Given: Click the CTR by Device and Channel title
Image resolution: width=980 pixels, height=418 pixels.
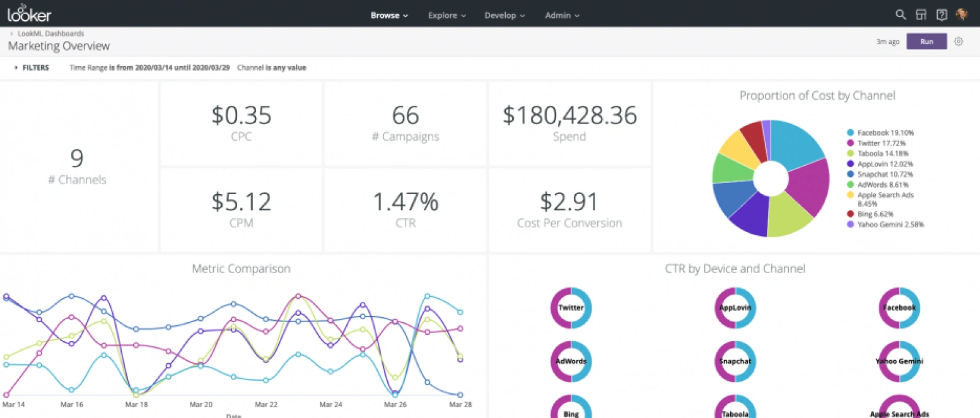Looking at the screenshot, I should click(x=735, y=269).
